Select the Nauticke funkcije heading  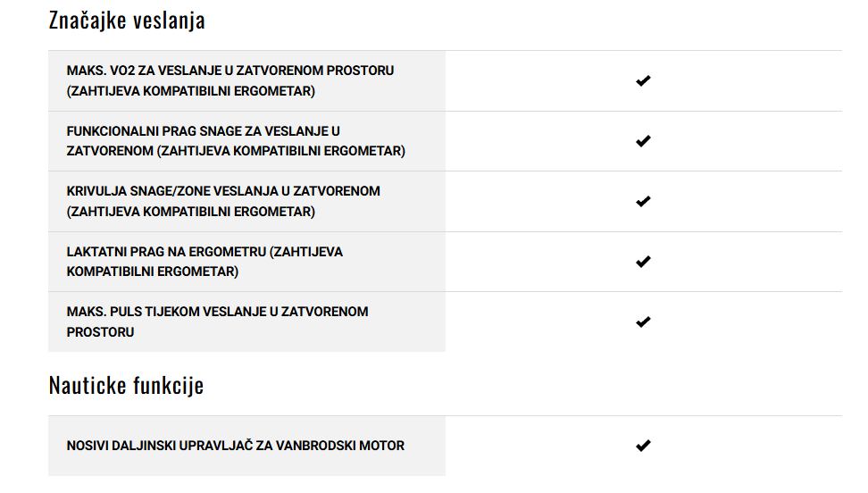[x=126, y=385]
